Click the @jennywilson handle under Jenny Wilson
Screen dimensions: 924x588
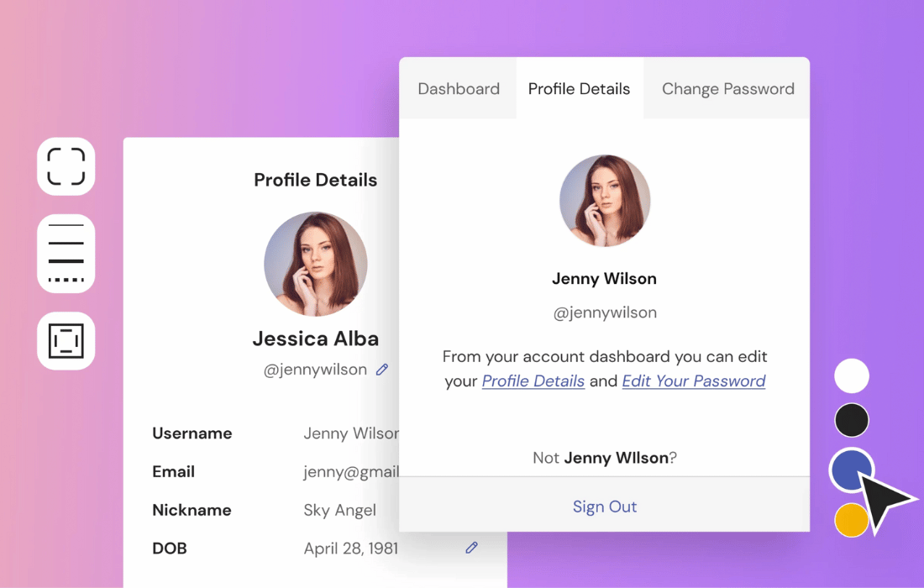[x=605, y=312]
